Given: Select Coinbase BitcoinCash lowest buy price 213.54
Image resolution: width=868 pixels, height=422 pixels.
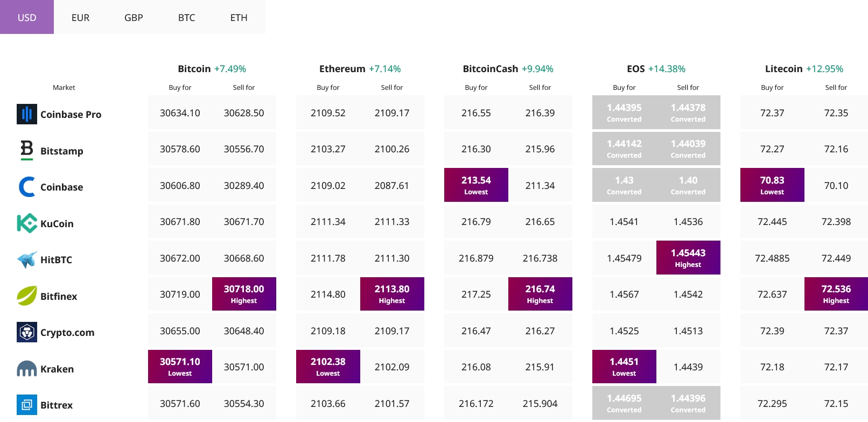Looking at the screenshot, I should tap(476, 185).
